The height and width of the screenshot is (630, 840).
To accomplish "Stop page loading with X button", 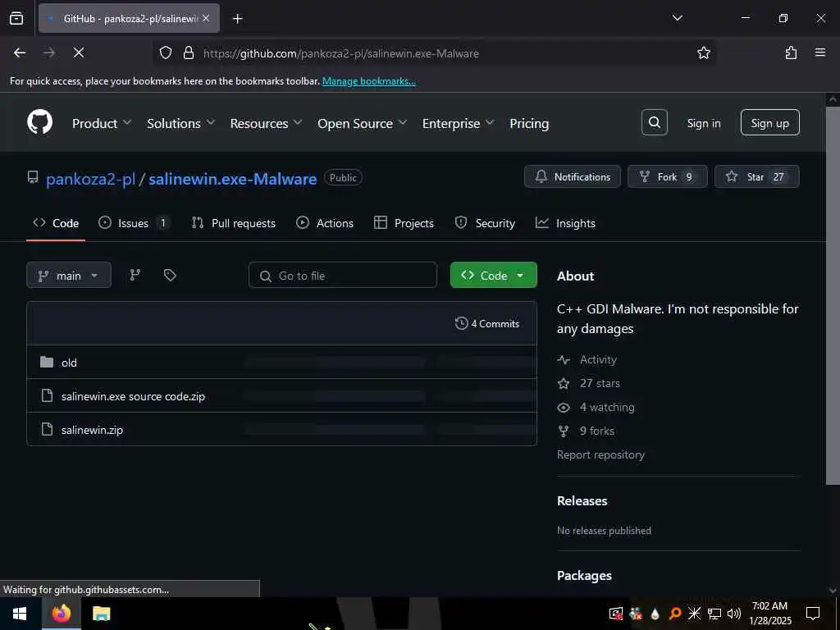I will coord(78,52).
